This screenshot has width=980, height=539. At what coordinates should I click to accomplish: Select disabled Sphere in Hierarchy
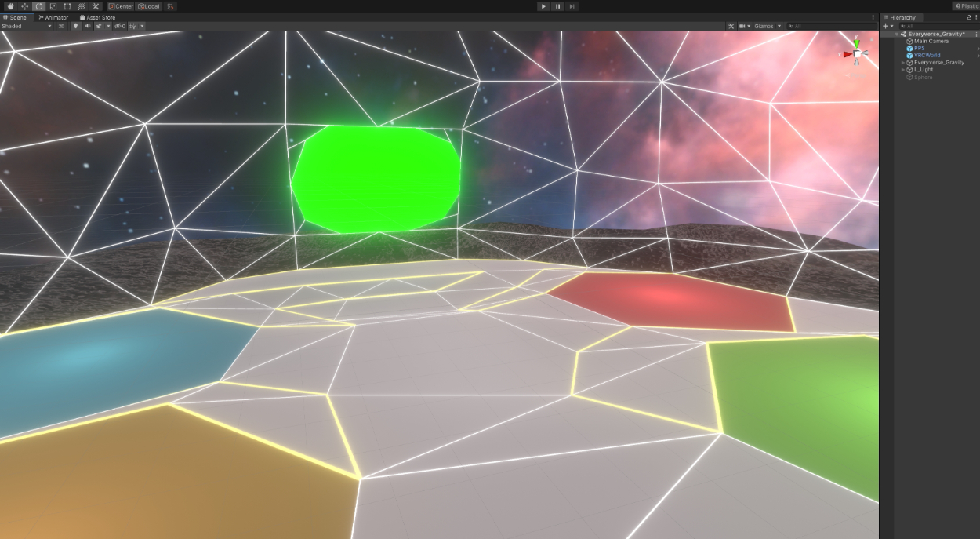pyautogui.click(x=923, y=77)
